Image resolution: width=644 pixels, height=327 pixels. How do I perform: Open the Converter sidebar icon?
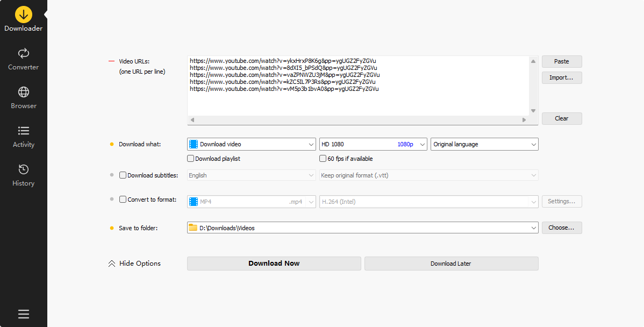click(x=24, y=53)
